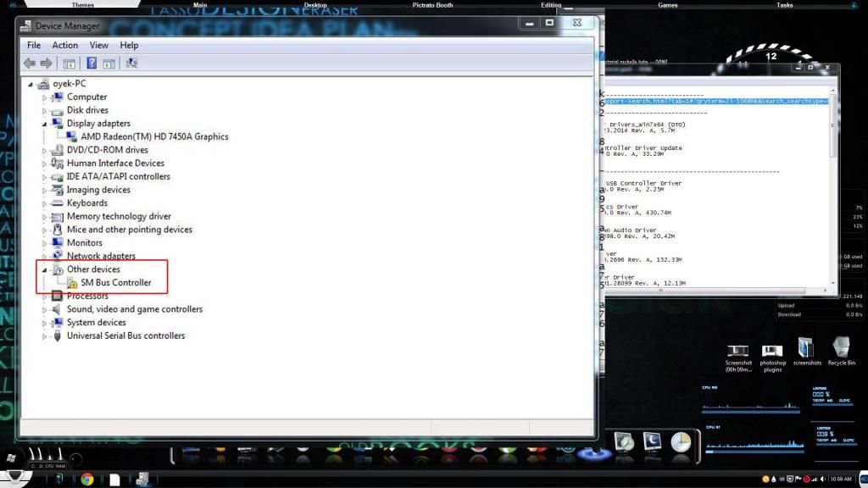
Task: Click the Processors category icon
Action: click(57, 296)
